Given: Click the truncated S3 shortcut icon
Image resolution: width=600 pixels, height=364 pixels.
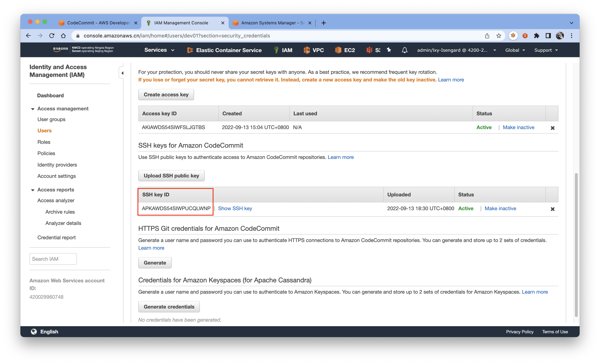Looking at the screenshot, I should click(373, 50).
